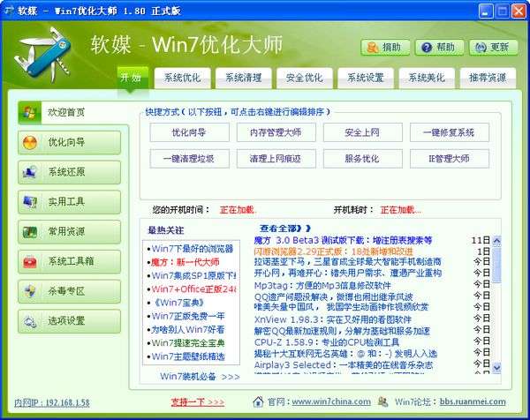530x420 pixels.
Task: Open the 《Win7宝典》 hot topic
Action: point(178,303)
